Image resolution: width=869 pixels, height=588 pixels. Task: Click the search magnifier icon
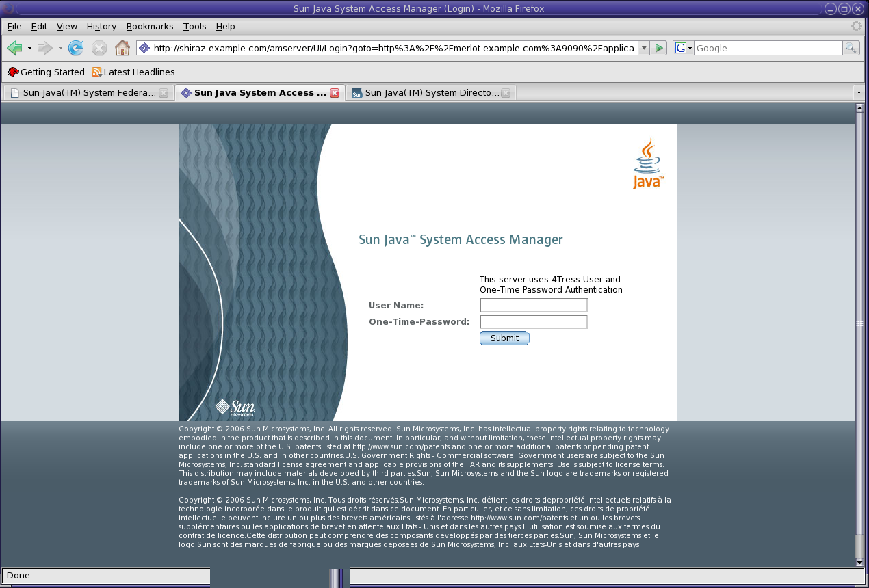tap(851, 48)
